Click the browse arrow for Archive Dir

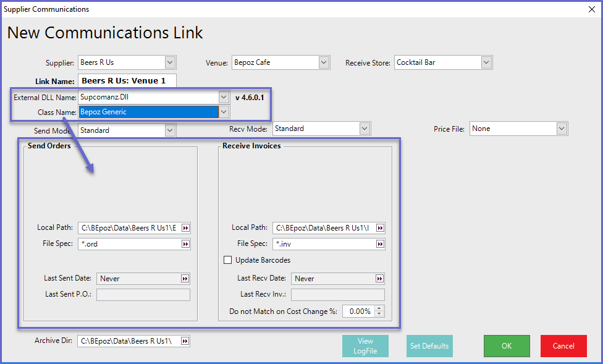(185, 341)
